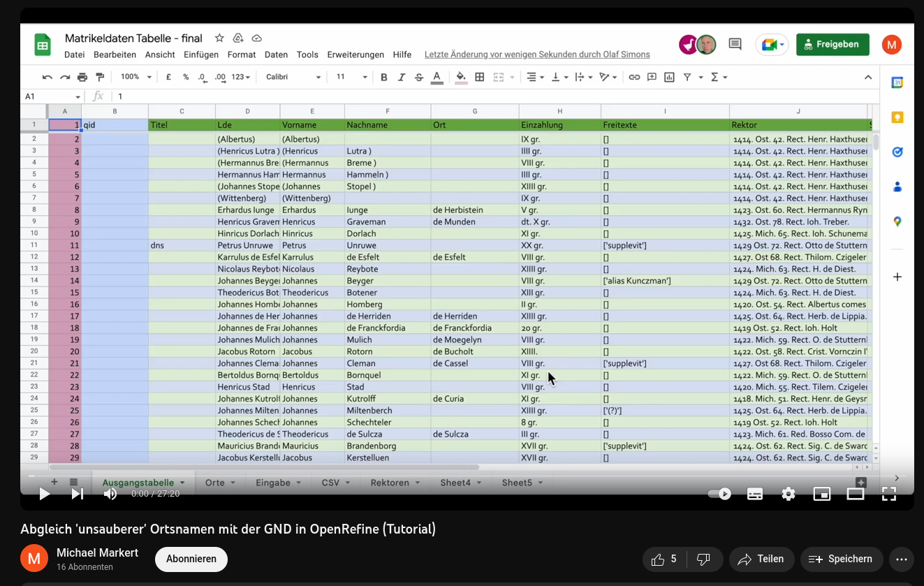This screenshot has width=924, height=586.
Task: Switch to the Rektoren sheet tab
Action: [x=390, y=483]
